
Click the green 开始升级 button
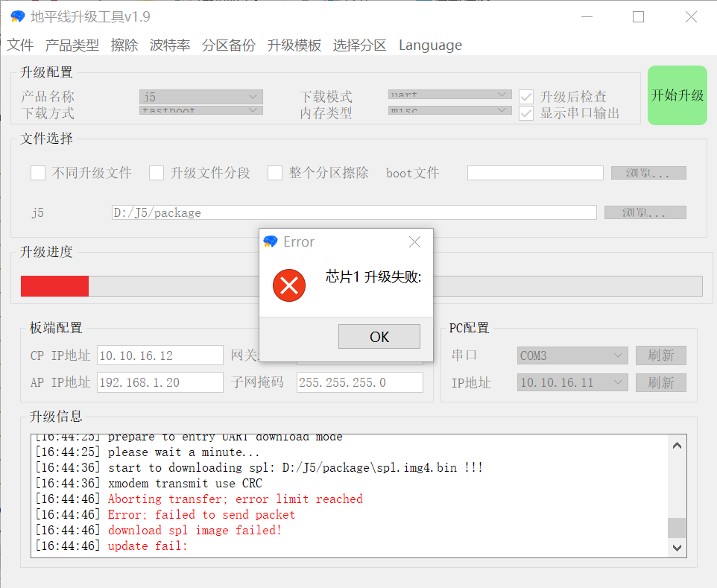677,95
